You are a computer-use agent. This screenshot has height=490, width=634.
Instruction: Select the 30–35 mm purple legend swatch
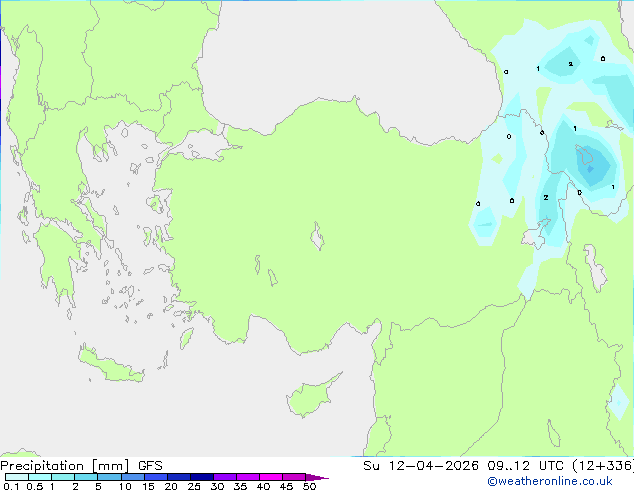coord(225,477)
